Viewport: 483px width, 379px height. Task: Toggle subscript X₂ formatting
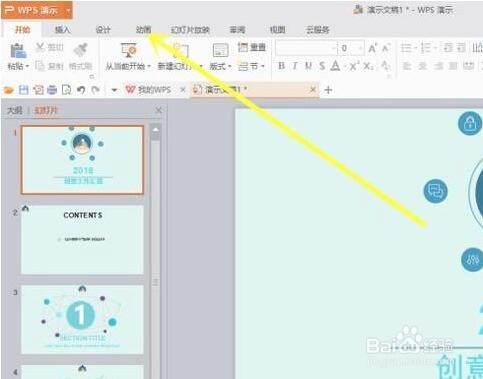click(368, 66)
